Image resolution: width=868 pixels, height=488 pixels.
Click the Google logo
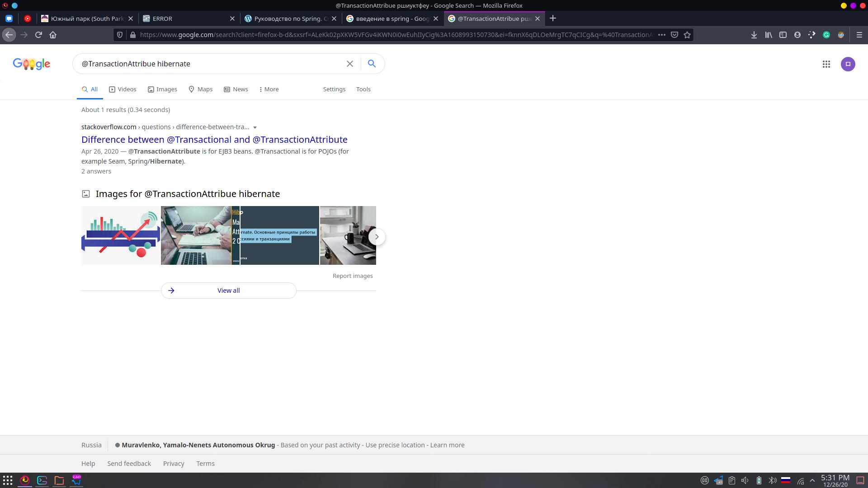coord(32,64)
